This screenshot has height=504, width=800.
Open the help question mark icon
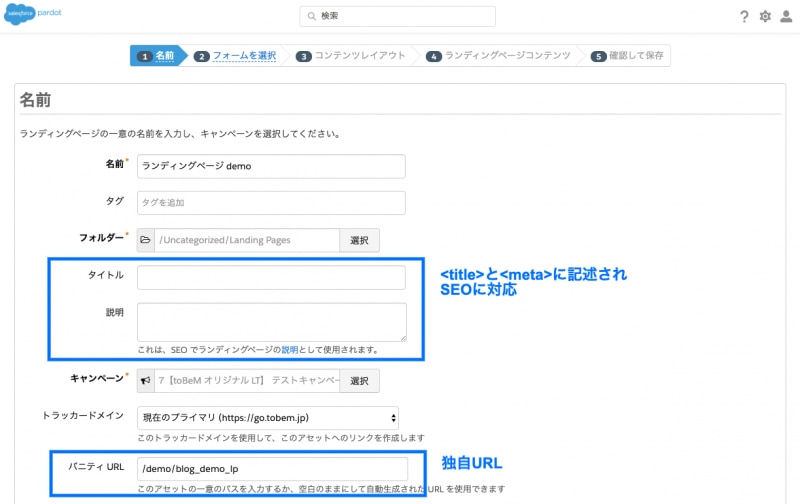pos(744,16)
